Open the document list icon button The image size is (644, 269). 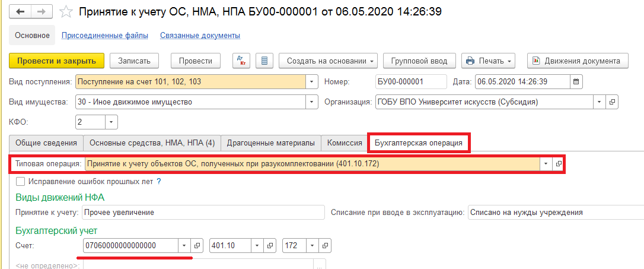(264, 61)
